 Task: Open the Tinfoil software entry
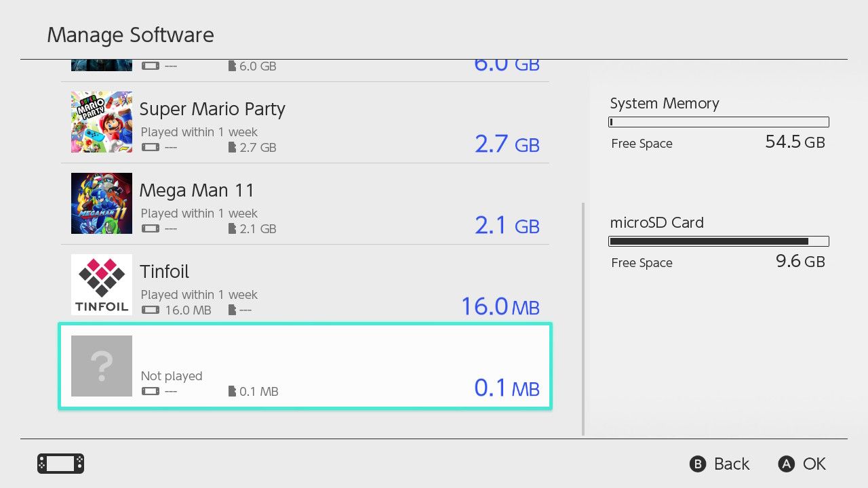[305, 285]
